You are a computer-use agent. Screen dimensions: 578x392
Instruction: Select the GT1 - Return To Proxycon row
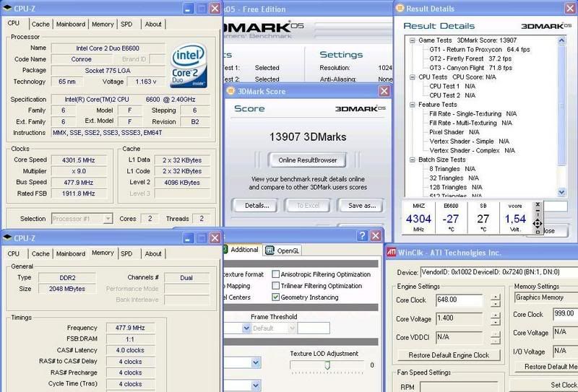pyautogui.click(x=480, y=49)
